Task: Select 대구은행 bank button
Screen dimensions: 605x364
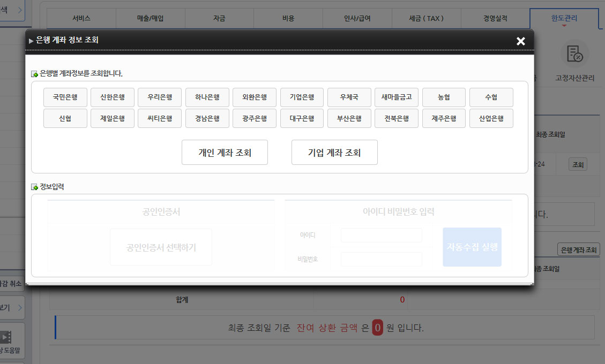Action: pyautogui.click(x=302, y=118)
